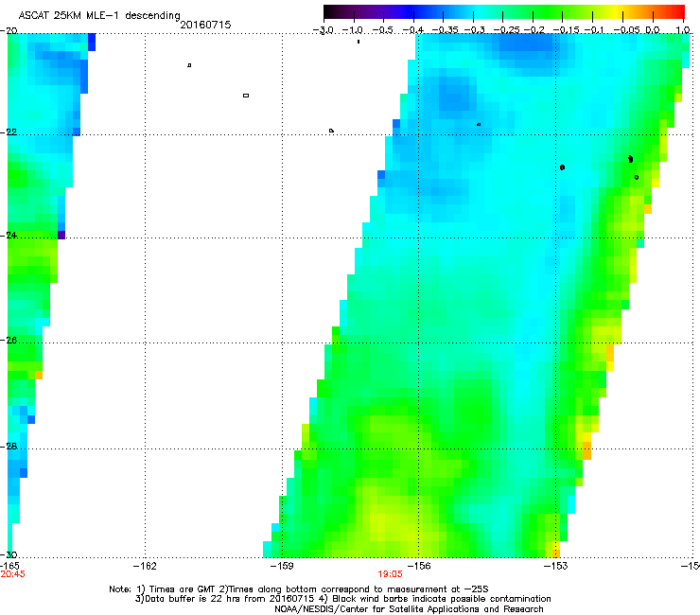Click the "-0.35" color scale label
The width and height of the screenshot is (700, 615).
coord(445,30)
